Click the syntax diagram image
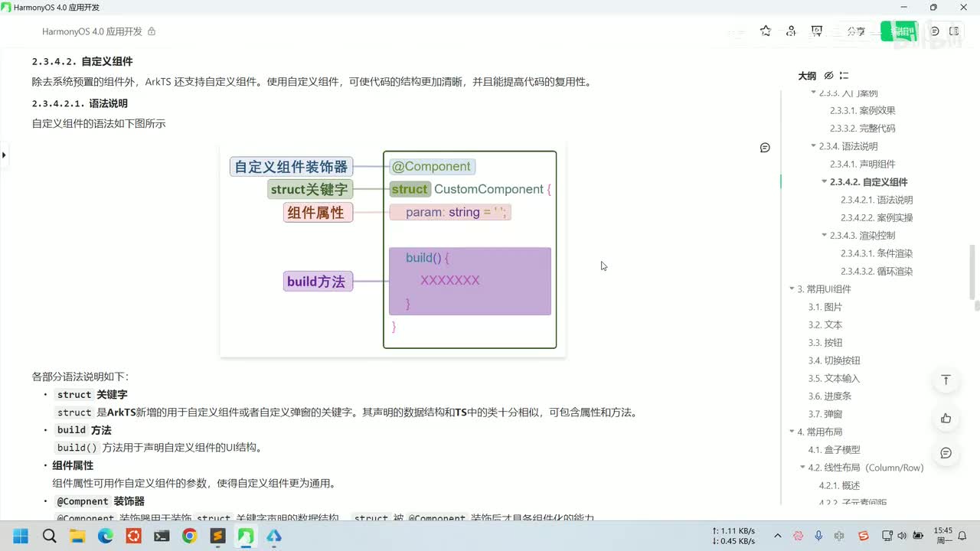The width and height of the screenshot is (980, 551). click(x=393, y=249)
